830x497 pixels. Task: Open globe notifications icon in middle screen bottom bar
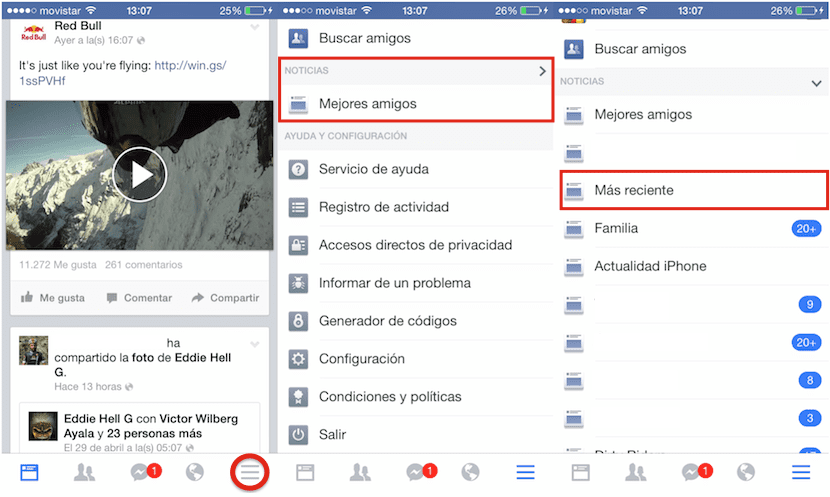(470, 472)
